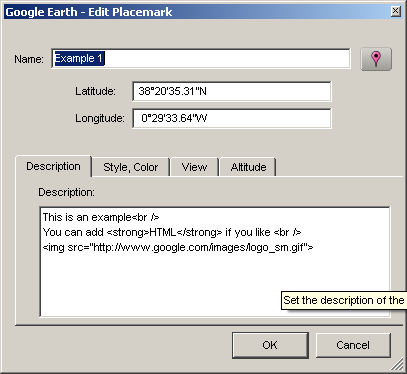Click the line containing the strong HTML tag

click(172, 232)
